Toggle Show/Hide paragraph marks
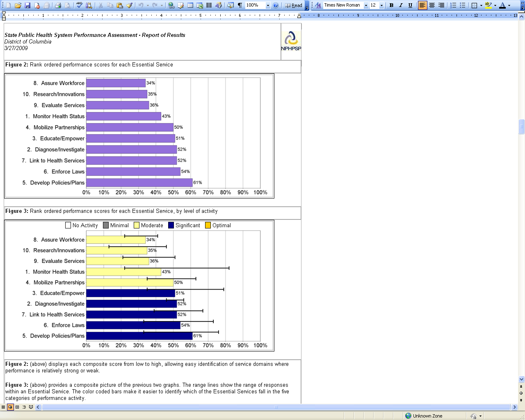 coord(240,5)
